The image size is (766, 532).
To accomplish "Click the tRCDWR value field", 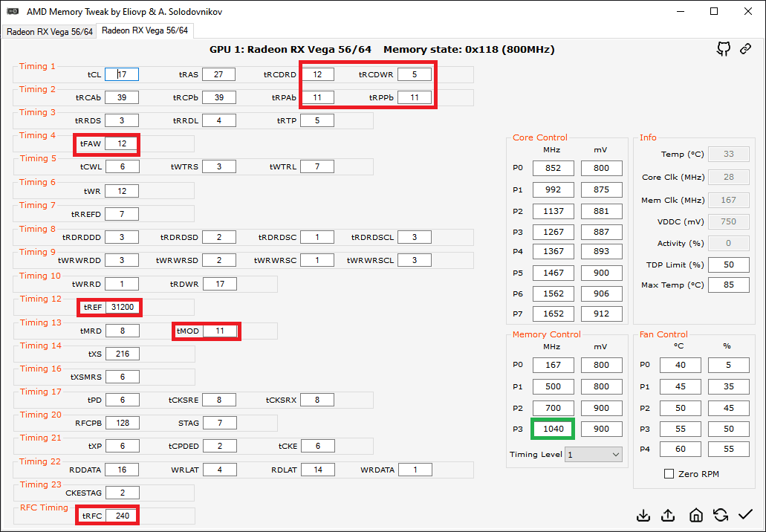I will coord(415,74).
